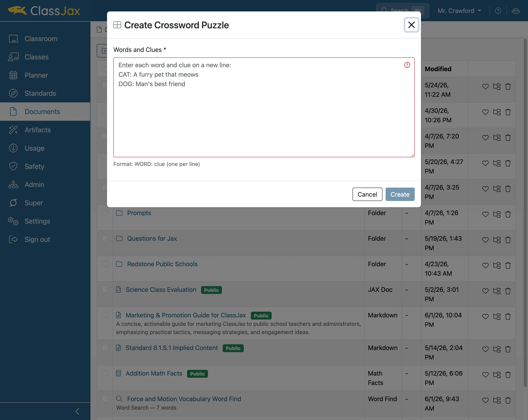This screenshot has width=528, height=420.
Task: Open Science Class Evaluation document
Action: [161, 290]
